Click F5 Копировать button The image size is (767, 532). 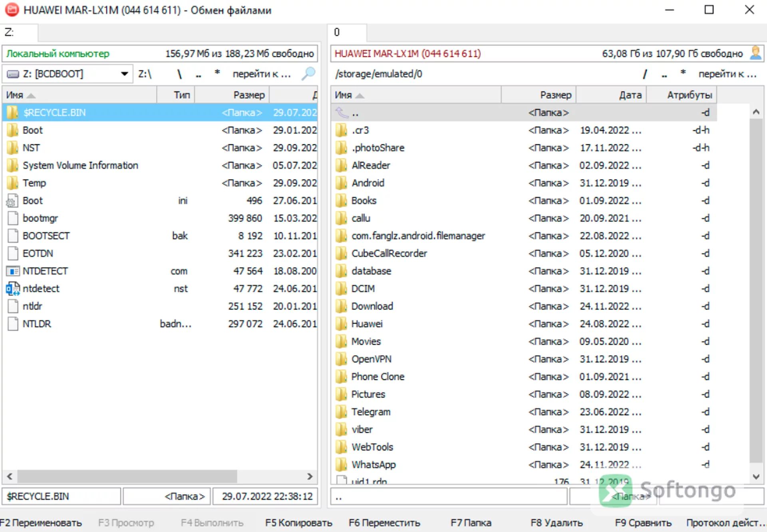click(x=298, y=522)
